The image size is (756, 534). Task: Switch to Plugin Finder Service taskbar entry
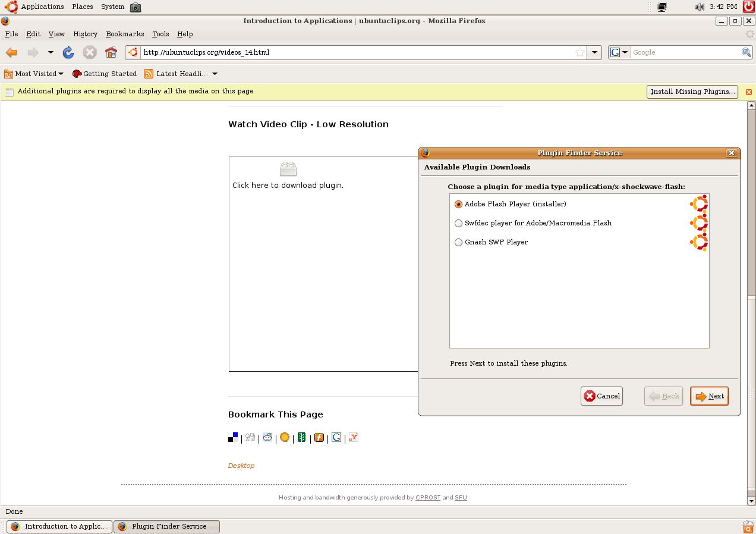click(166, 527)
